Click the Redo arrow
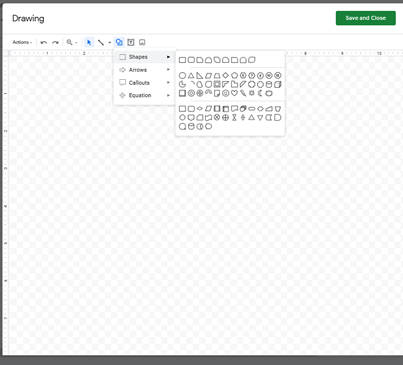 coord(55,42)
